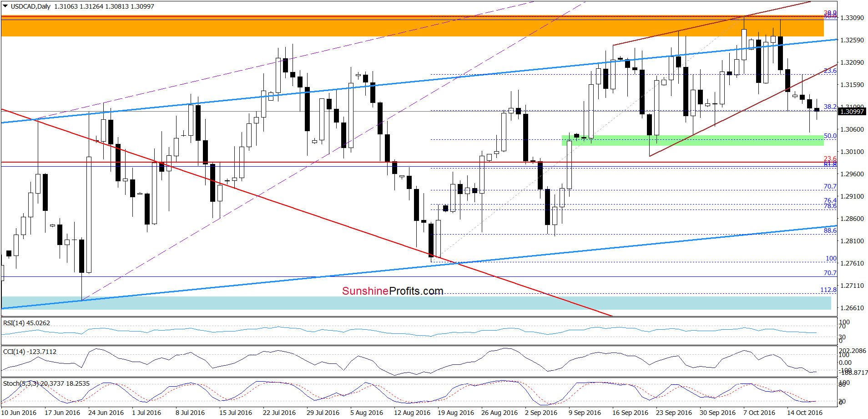
Task: Select the CCI(14) -123.7112 indicator label
Action: pyautogui.click(x=30, y=352)
